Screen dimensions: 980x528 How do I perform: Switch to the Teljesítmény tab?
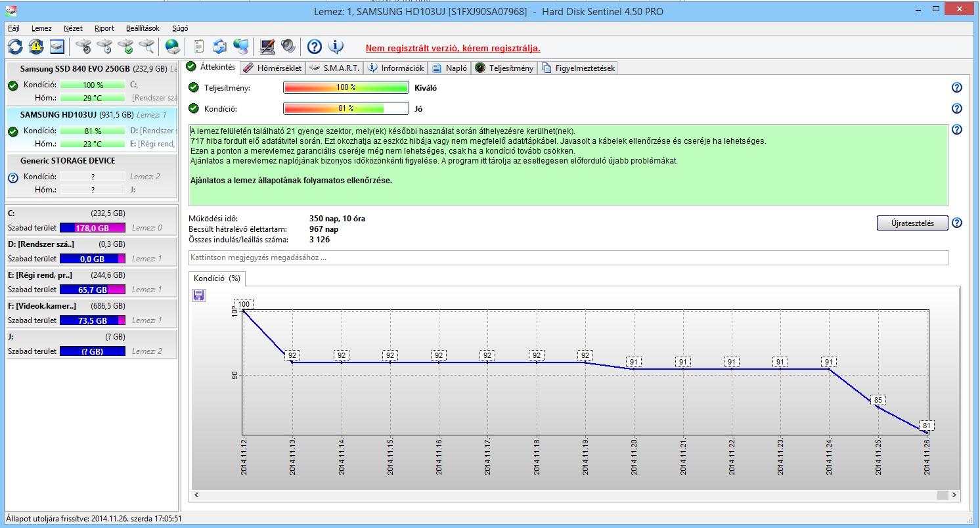[x=504, y=68]
